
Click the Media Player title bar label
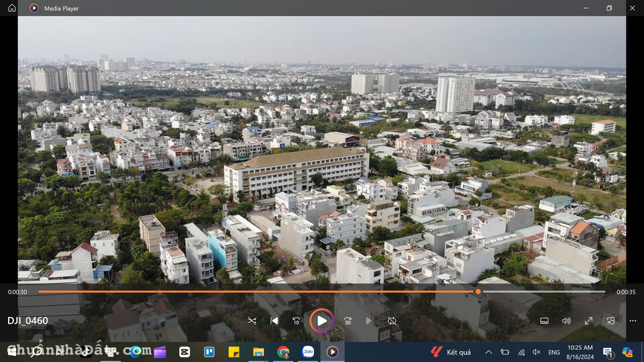tap(61, 8)
